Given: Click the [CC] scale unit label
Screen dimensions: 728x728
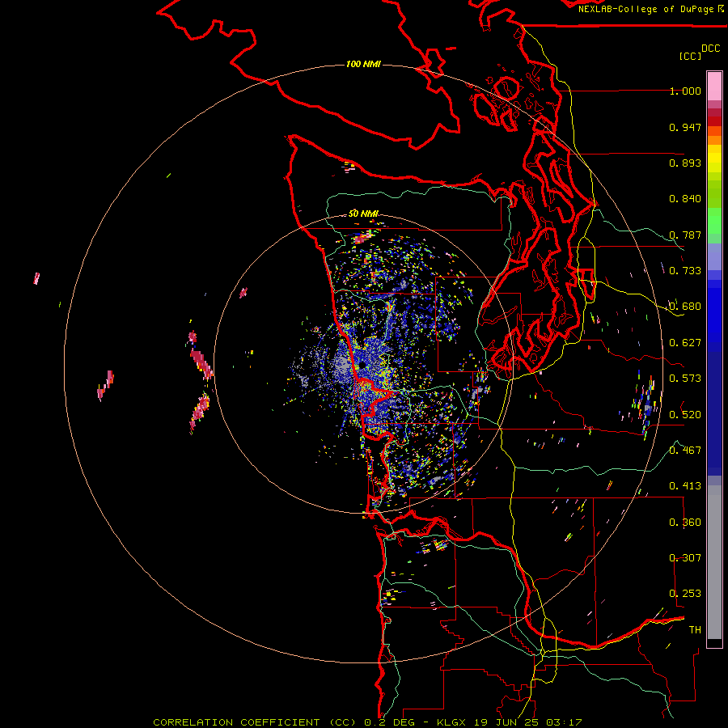Looking at the screenshot, I should [690, 56].
